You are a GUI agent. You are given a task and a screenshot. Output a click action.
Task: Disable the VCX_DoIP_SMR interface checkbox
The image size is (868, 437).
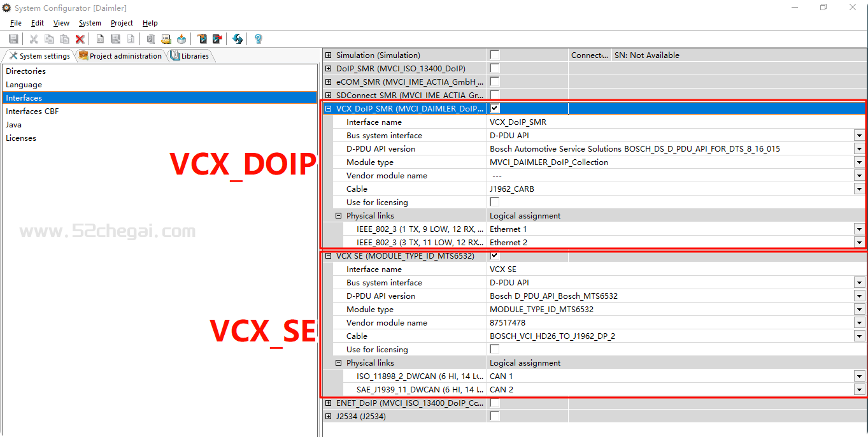pyautogui.click(x=495, y=109)
